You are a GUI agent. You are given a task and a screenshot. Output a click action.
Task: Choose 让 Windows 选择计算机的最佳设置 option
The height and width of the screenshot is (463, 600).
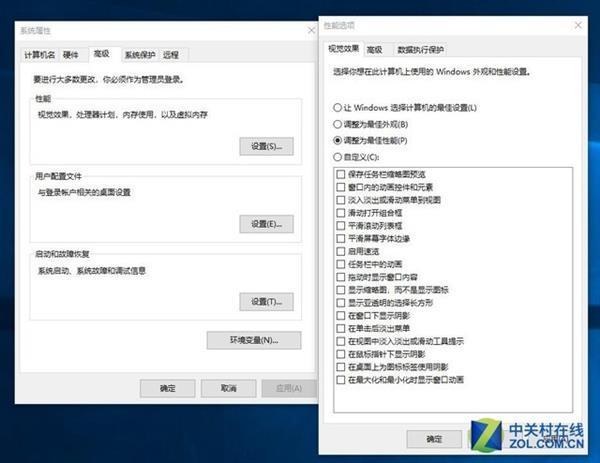click(337, 108)
